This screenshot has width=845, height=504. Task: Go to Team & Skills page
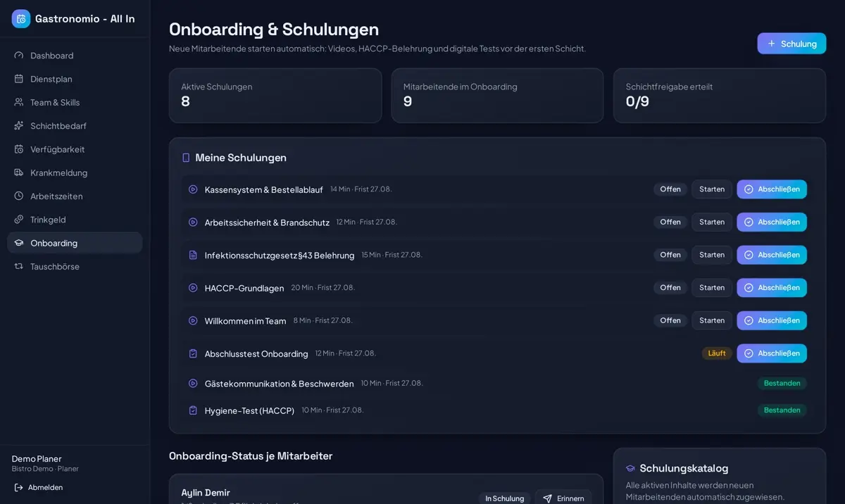click(x=75, y=102)
